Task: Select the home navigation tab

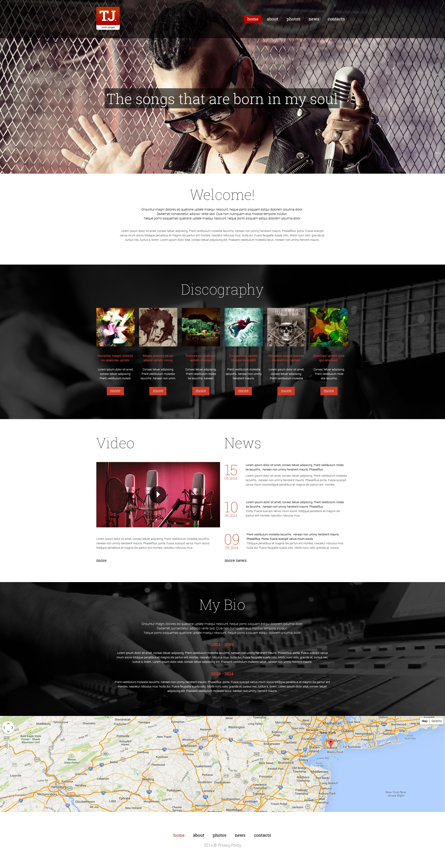Action: (253, 19)
